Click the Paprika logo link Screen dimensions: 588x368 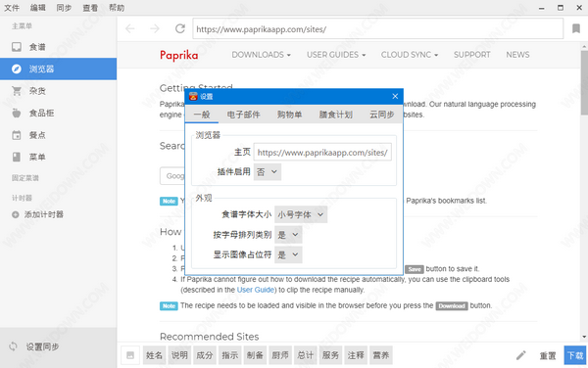pyautogui.click(x=179, y=55)
